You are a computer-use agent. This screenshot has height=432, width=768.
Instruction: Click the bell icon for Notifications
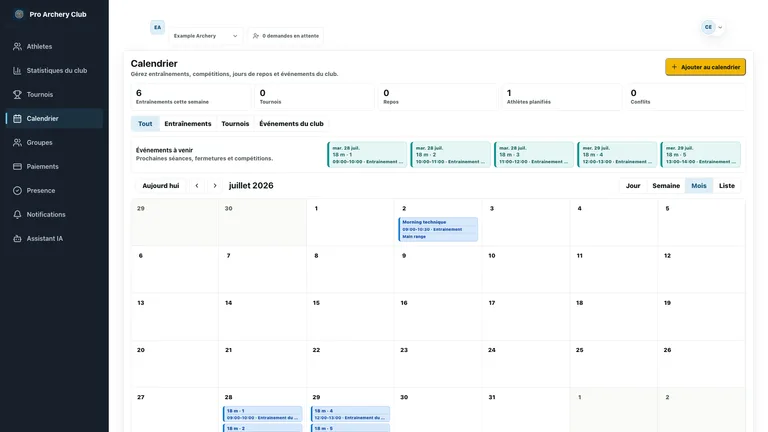17,215
